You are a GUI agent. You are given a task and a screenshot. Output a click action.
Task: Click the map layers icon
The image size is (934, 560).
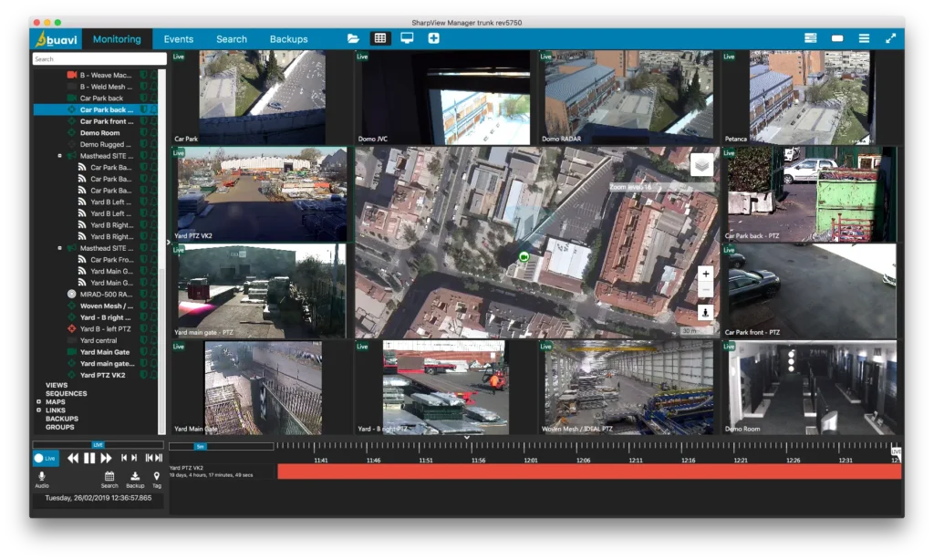click(701, 166)
